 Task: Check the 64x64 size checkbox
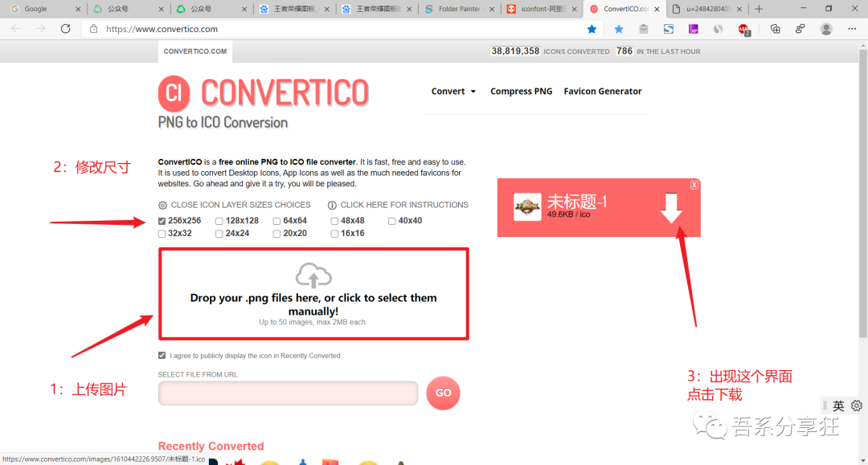pyautogui.click(x=276, y=221)
